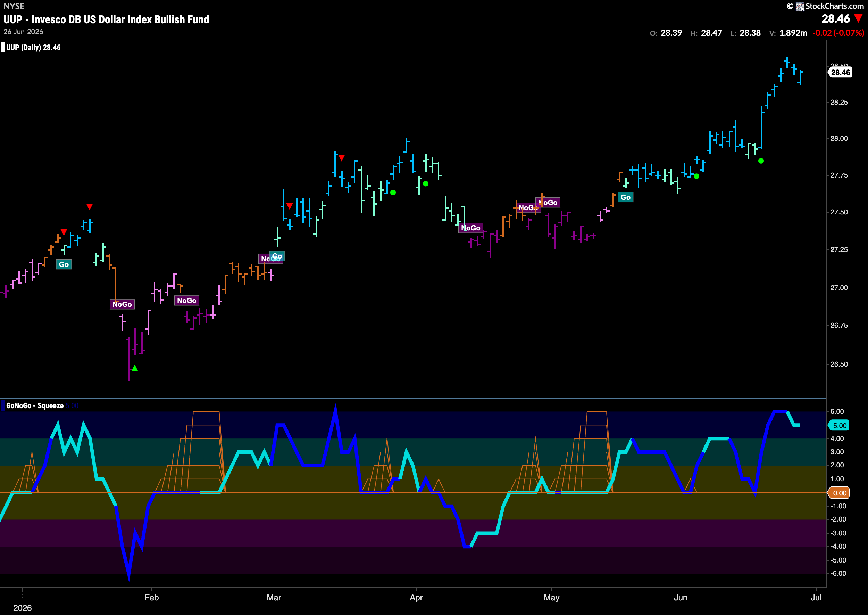
Task: Click the high value H: 28.47
Action: [x=707, y=33]
